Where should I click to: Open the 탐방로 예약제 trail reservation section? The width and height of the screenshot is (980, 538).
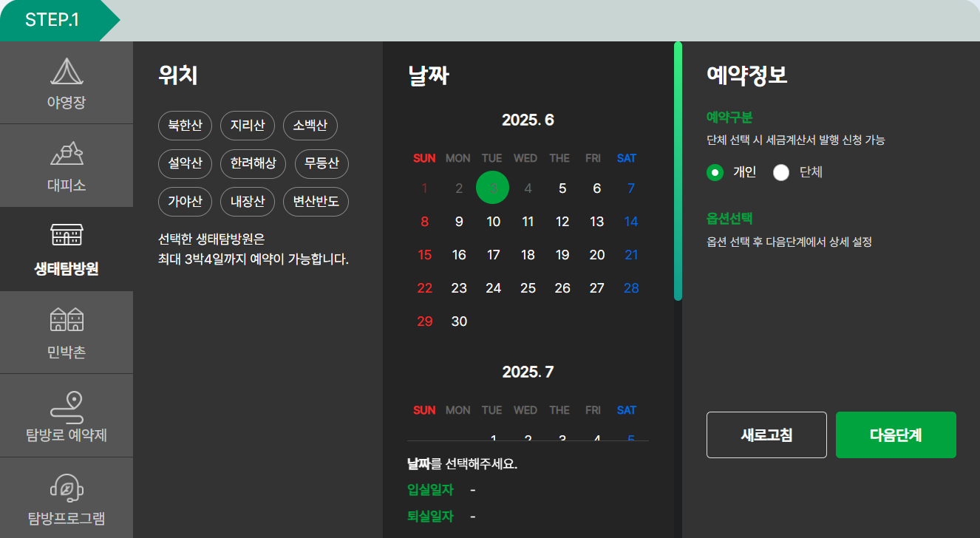point(67,415)
